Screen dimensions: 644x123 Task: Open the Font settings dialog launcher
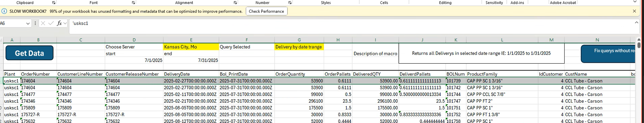coord(133,3)
